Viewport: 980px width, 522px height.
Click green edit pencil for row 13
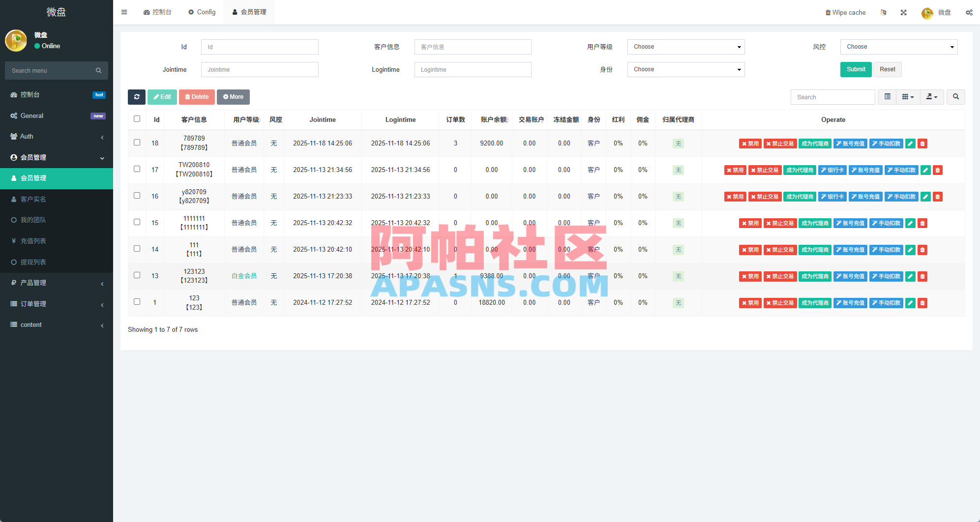[x=910, y=276]
